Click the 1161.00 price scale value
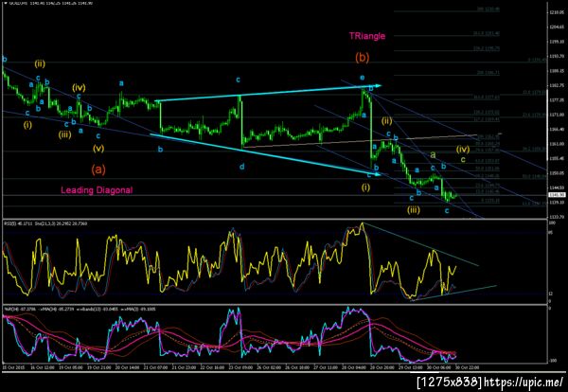The height and width of the screenshot is (392, 568). coord(556,144)
